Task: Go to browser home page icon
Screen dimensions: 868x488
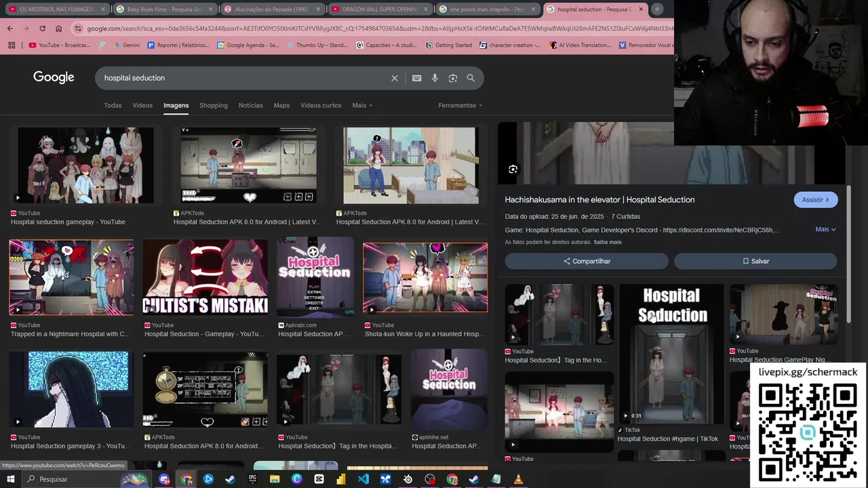Action: point(58,28)
